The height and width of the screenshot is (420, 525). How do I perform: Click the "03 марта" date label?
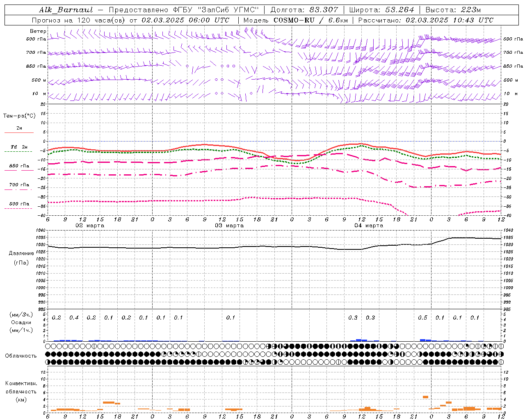click(229, 226)
